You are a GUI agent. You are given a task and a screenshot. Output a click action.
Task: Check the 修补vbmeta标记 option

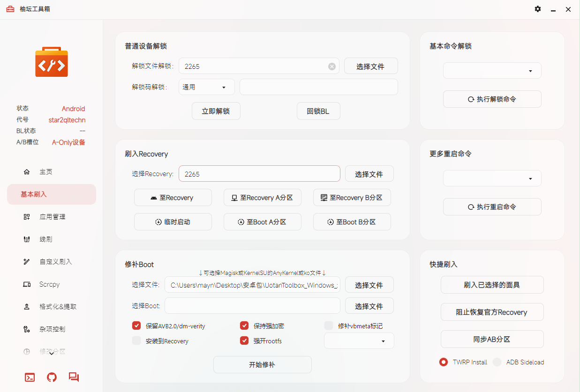[329, 325]
